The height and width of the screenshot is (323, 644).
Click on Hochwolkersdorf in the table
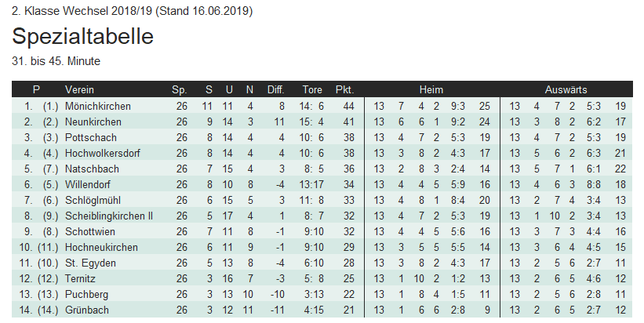point(102,153)
